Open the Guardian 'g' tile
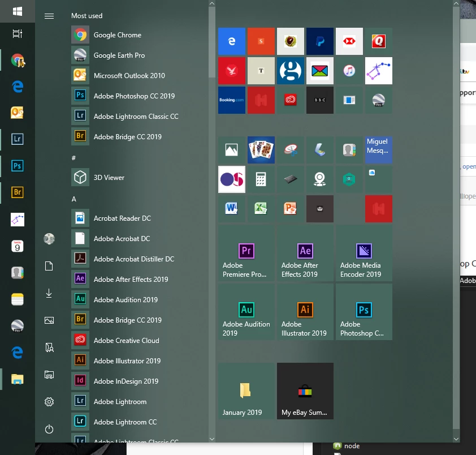This screenshot has height=455, width=476. [x=291, y=71]
